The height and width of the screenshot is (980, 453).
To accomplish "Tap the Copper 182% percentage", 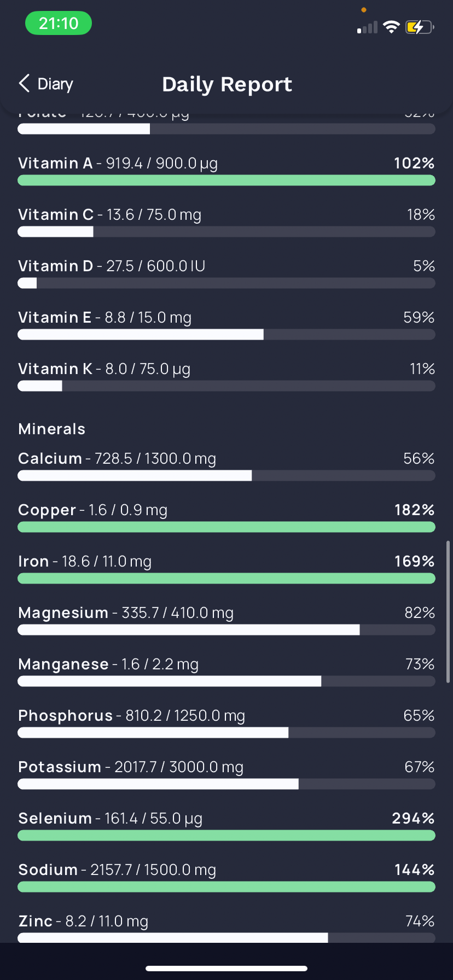I will click(x=414, y=510).
